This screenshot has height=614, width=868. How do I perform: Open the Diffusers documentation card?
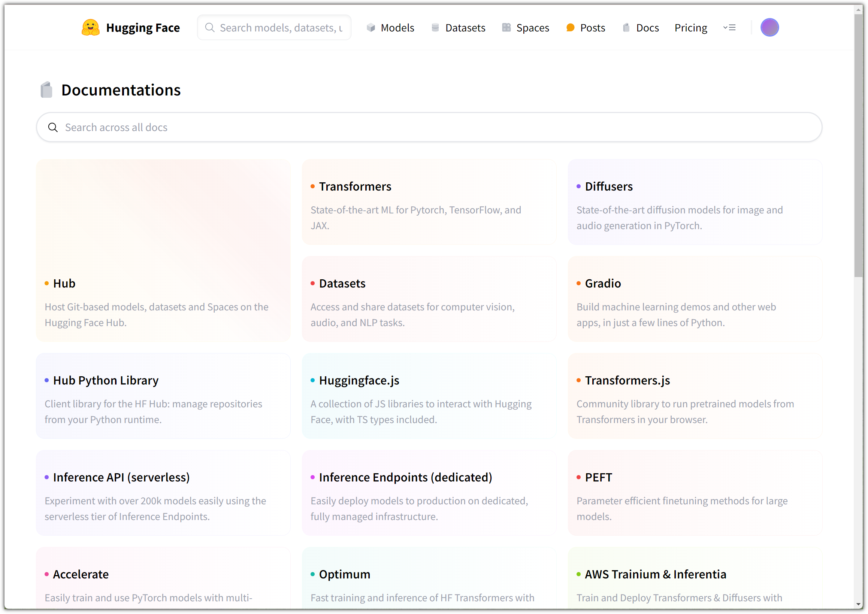695,202
